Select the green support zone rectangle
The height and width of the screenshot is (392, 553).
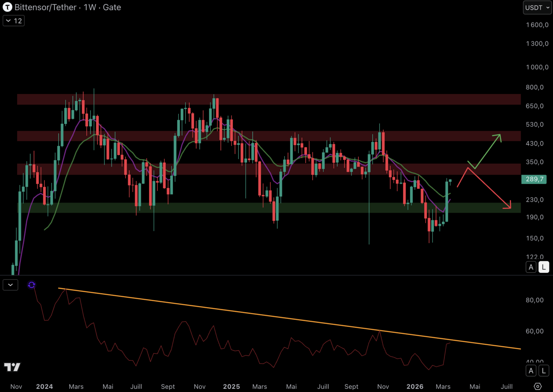[218, 208]
